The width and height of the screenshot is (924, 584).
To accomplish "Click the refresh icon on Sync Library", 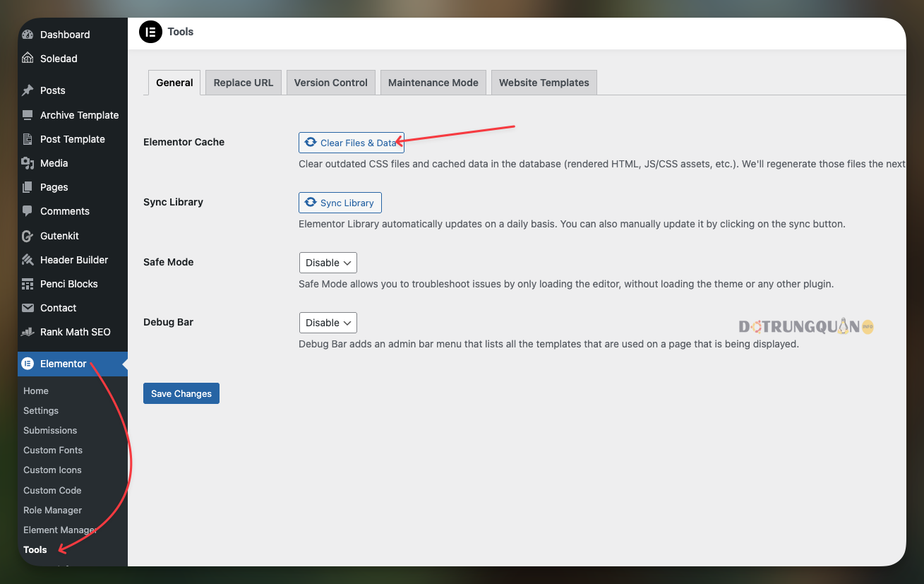I will 311,203.
